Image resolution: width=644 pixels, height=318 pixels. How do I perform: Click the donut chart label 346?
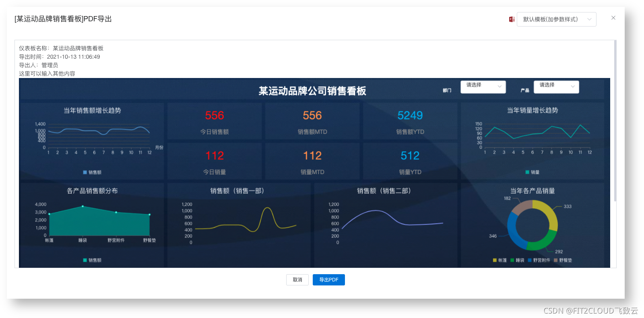coord(493,236)
